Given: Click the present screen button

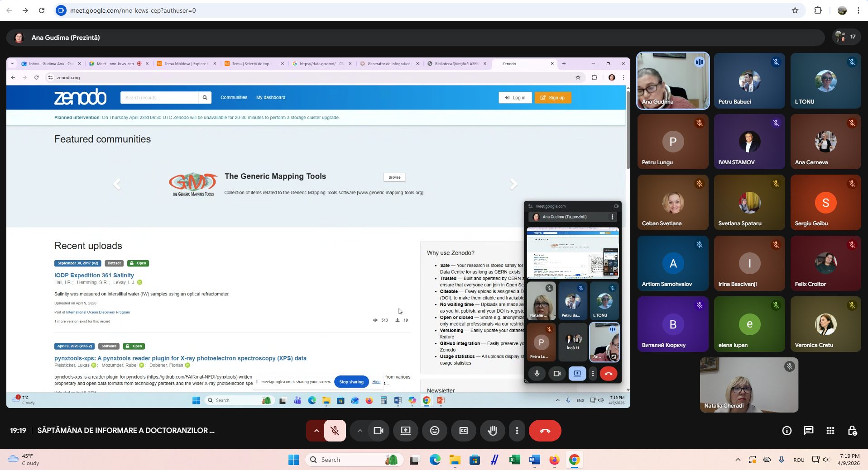Looking at the screenshot, I should [x=405, y=431].
